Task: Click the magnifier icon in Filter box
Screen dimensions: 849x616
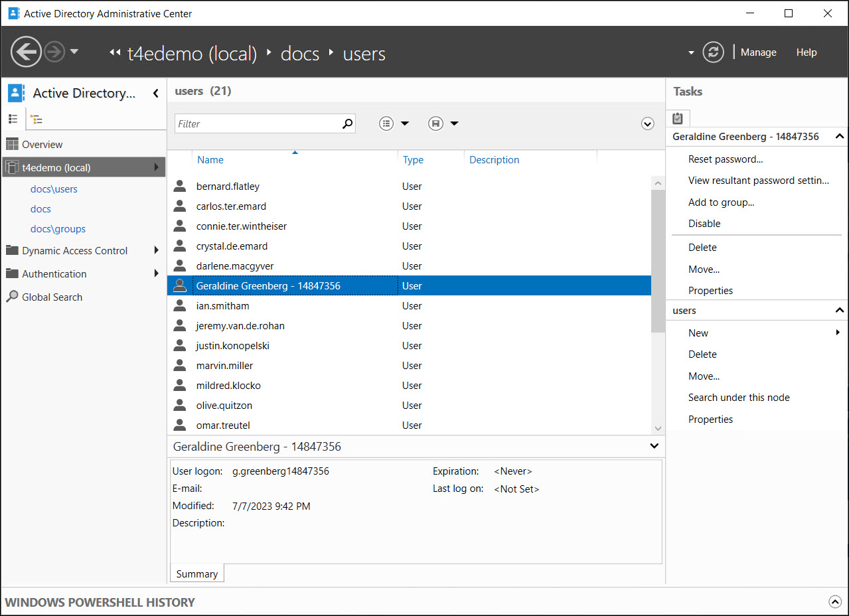Action: point(347,123)
